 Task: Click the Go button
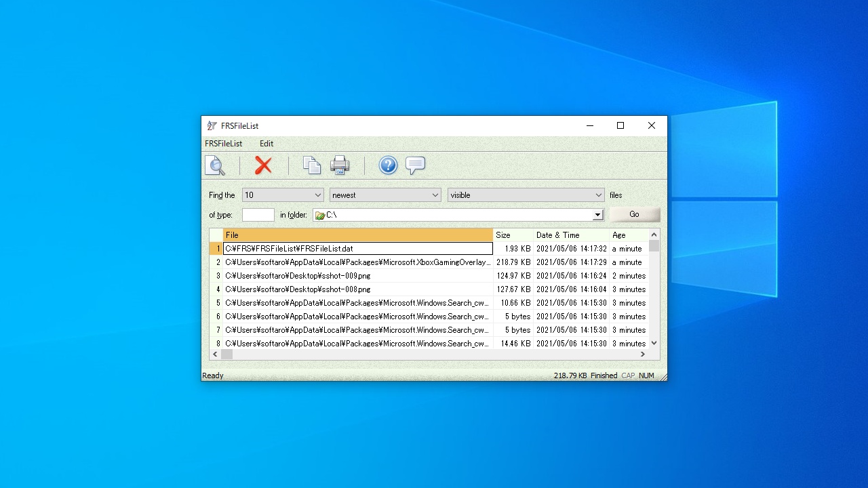pyautogui.click(x=634, y=214)
